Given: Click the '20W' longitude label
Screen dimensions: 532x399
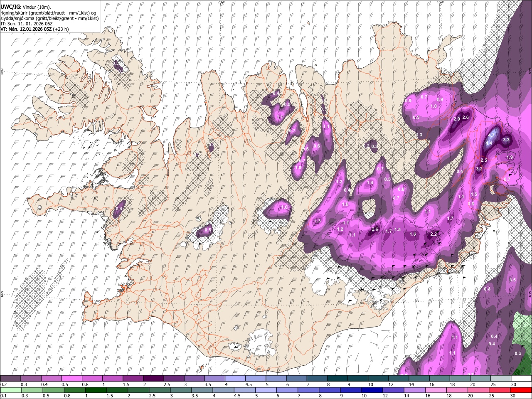Looking at the screenshot, I should tap(221, 2).
